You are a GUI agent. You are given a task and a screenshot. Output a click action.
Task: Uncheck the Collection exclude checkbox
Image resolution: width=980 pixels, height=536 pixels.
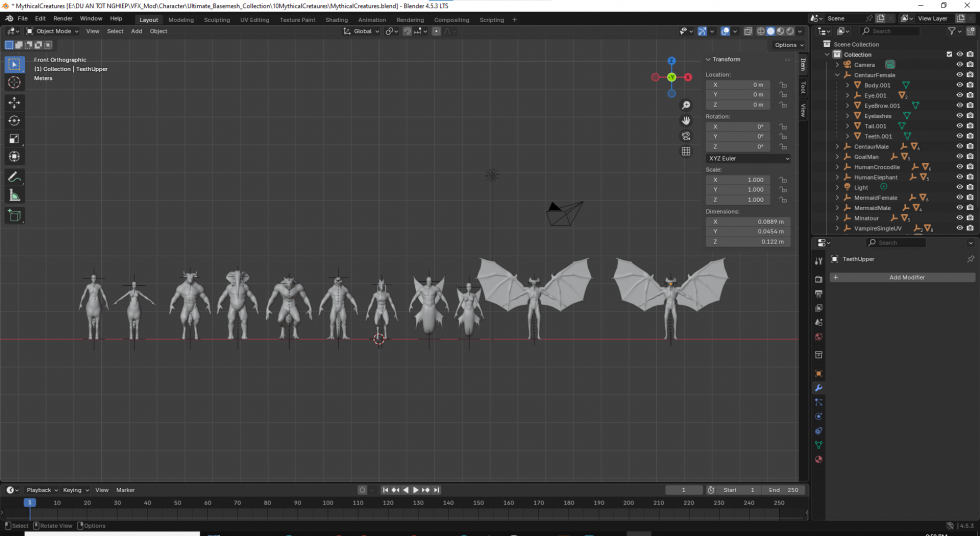[x=949, y=54]
